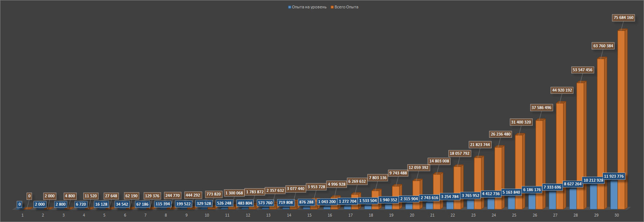644x222 pixels.
Task: Select the legend text Всего Опыта
Action: point(346,7)
